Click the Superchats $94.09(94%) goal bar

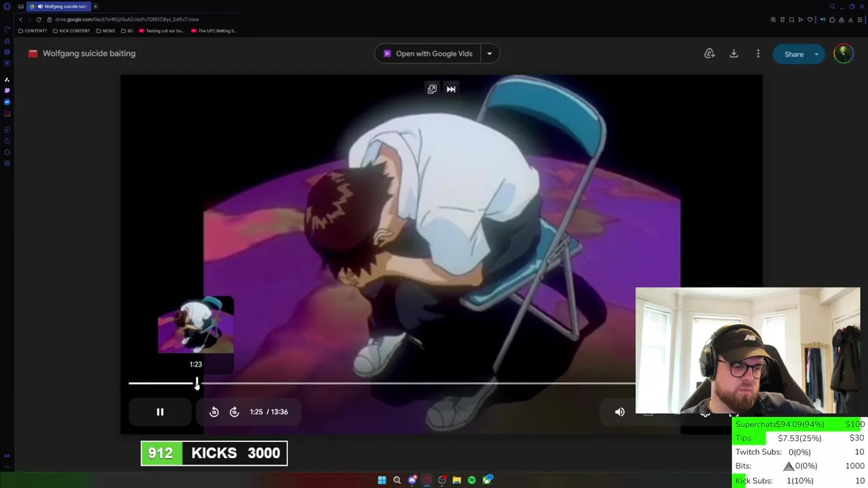click(x=800, y=424)
